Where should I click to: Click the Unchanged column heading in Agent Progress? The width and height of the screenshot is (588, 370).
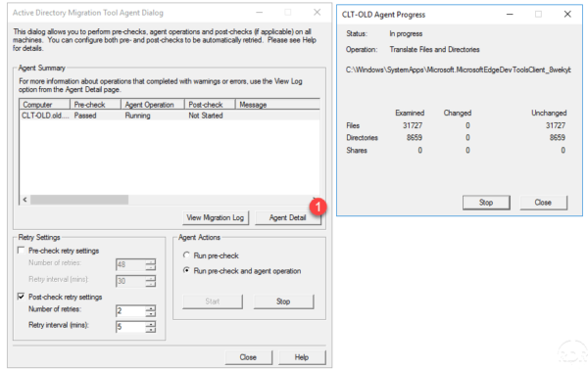click(x=549, y=113)
